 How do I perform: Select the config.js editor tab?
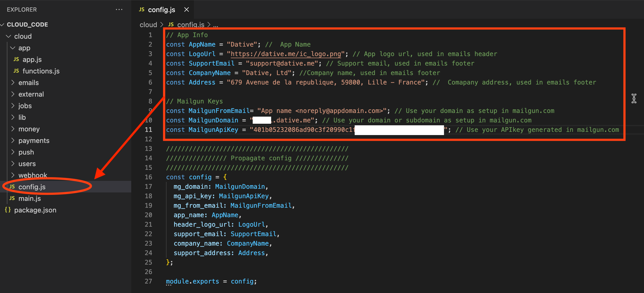(x=161, y=10)
